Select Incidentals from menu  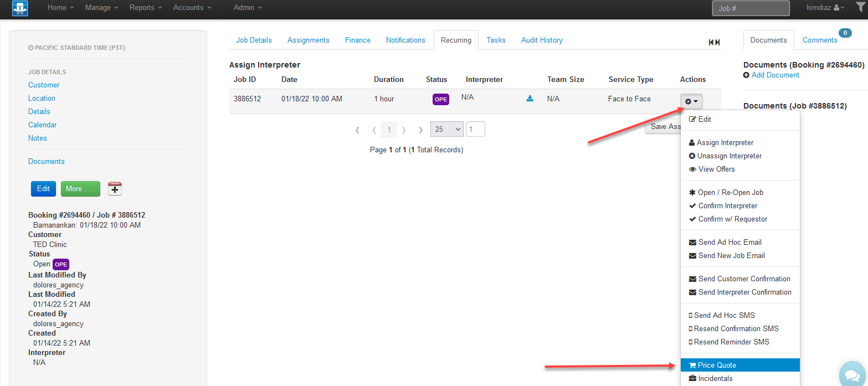(x=740, y=378)
